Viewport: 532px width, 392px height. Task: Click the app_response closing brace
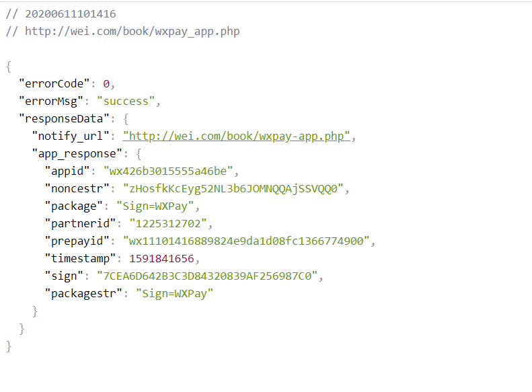click(34, 311)
